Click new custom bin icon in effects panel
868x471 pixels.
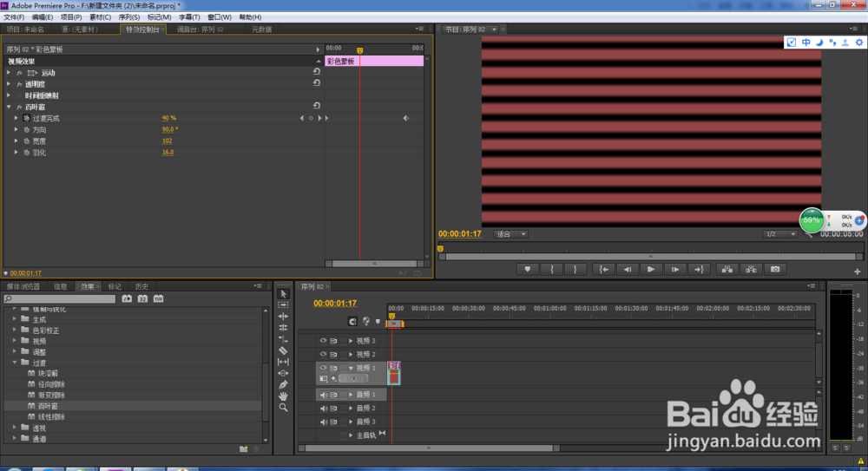click(244, 448)
